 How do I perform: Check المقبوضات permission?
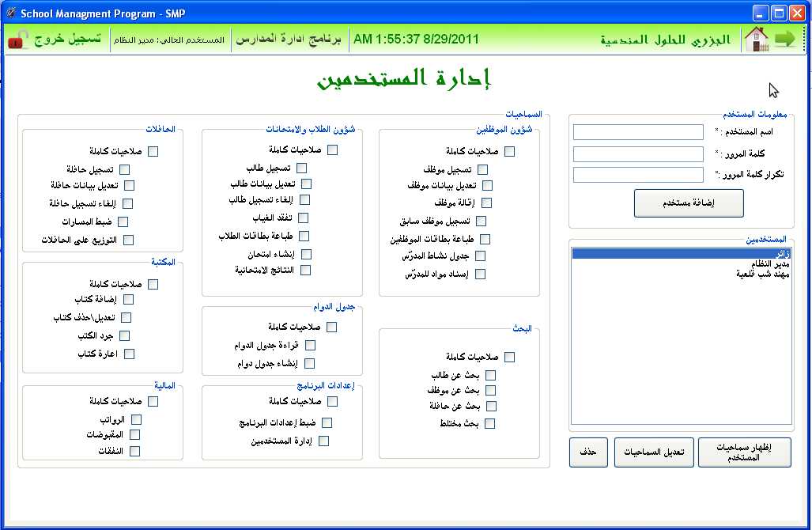[x=134, y=434]
